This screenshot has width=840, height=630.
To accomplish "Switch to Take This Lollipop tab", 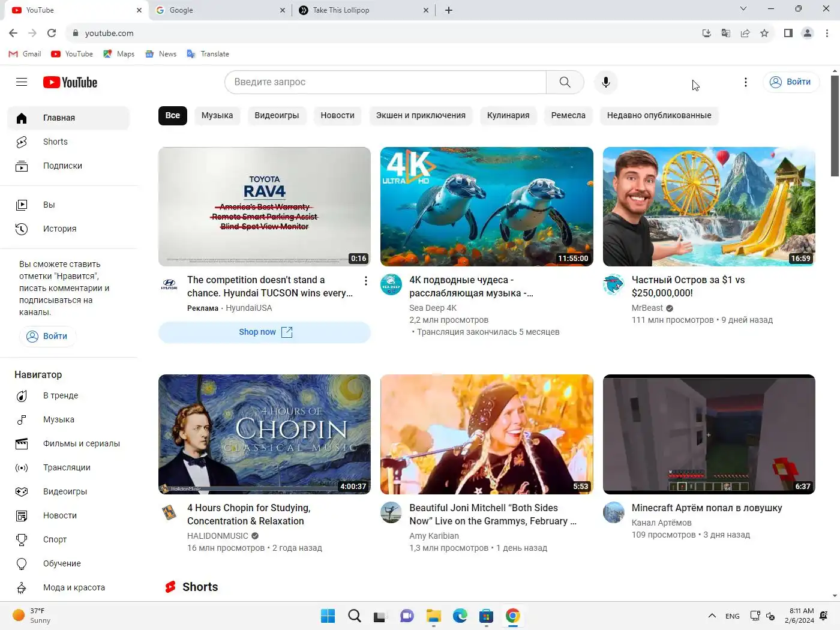I will point(362,10).
